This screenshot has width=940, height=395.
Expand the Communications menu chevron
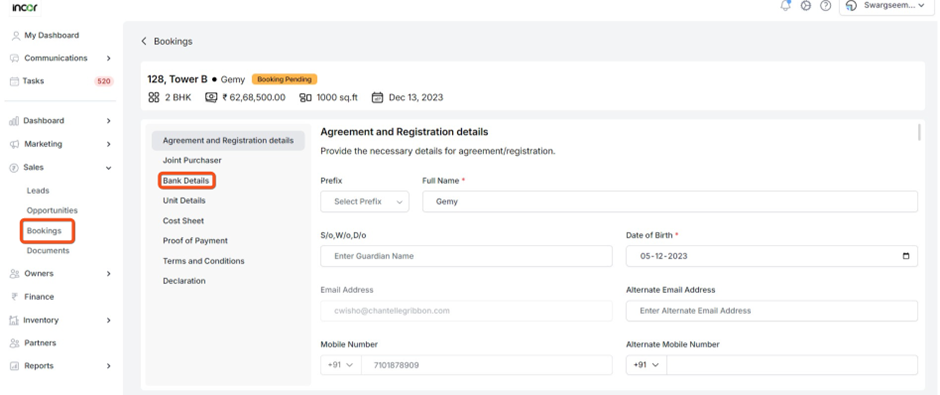coord(109,58)
